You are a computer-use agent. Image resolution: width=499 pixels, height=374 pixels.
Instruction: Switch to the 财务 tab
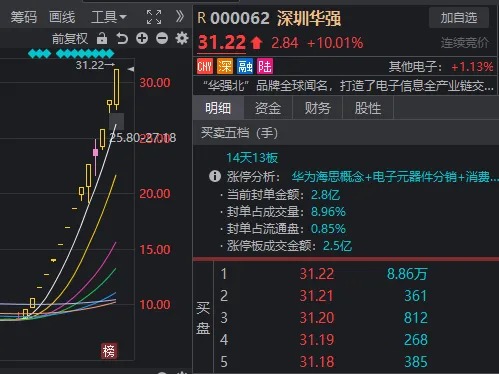click(x=318, y=108)
